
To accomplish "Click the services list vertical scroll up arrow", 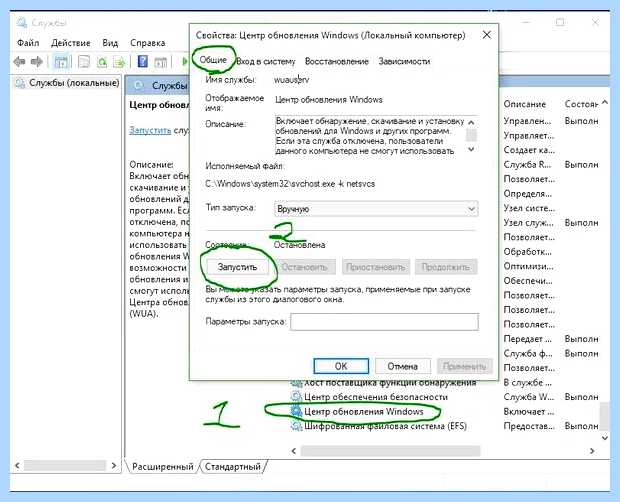I will [x=605, y=102].
